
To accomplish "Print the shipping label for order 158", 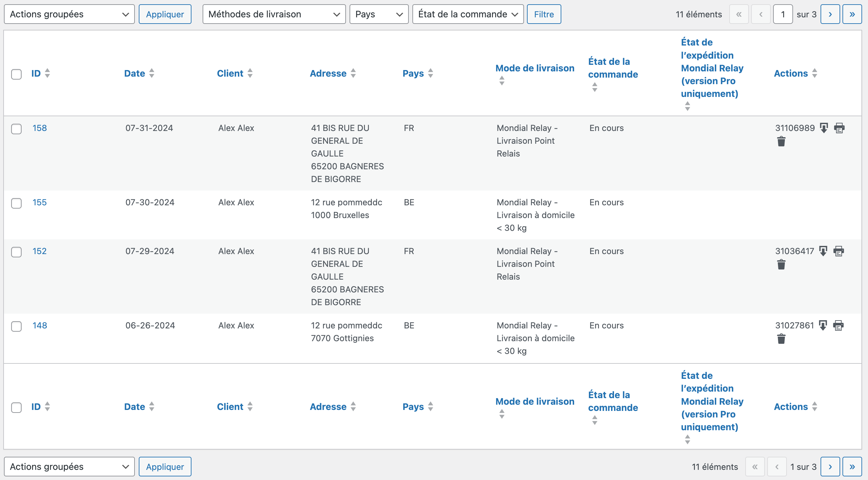I will click(839, 128).
